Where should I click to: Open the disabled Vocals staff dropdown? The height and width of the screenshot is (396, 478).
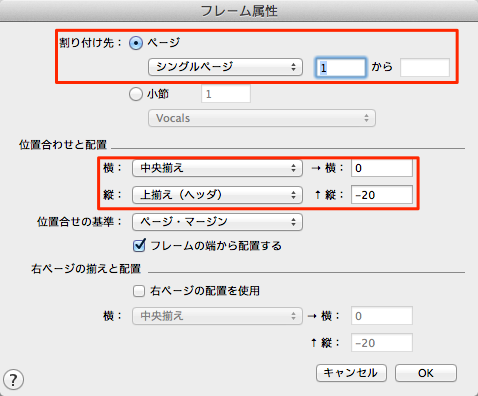coord(262,118)
